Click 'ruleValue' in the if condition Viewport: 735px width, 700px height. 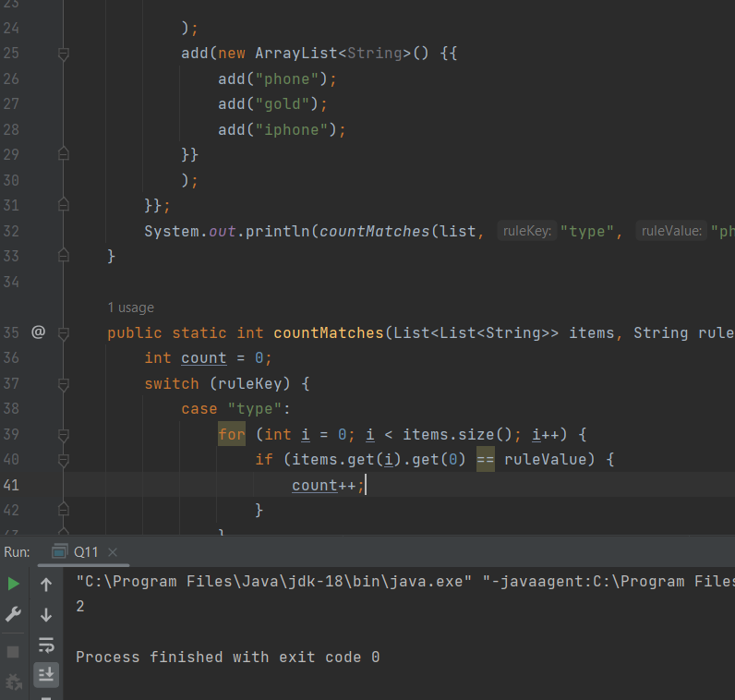pos(545,459)
